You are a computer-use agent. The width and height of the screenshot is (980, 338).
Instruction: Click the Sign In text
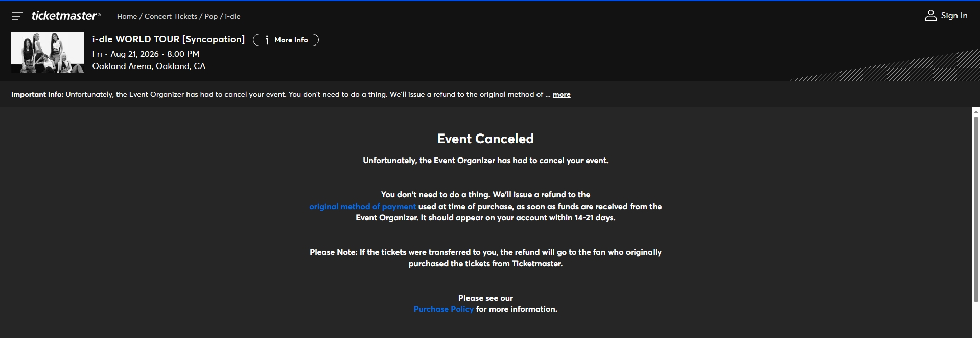pyautogui.click(x=954, y=16)
